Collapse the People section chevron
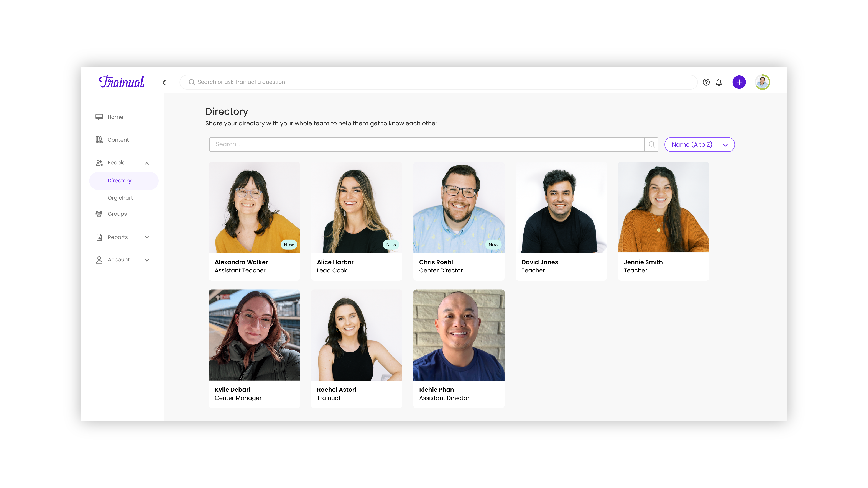The image size is (868, 488). [147, 163]
